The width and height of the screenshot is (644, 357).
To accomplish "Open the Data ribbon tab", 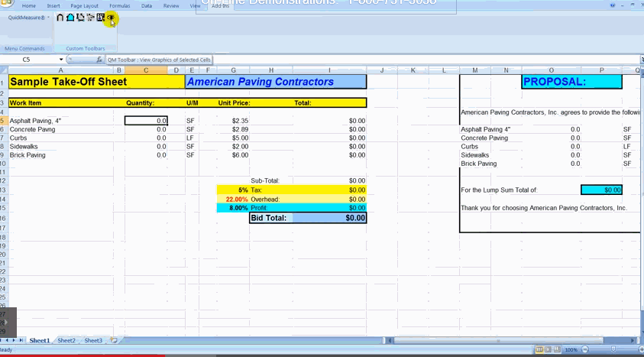I will point(147,6).
